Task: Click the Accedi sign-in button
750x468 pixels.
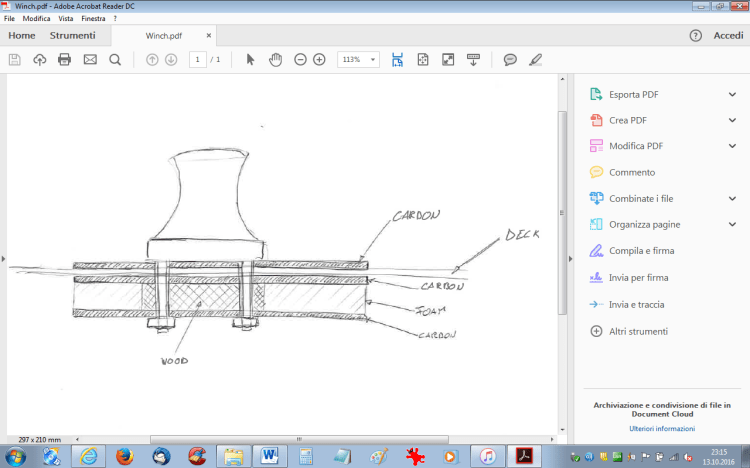Action: pyautogui.click(x=727, y=36)
